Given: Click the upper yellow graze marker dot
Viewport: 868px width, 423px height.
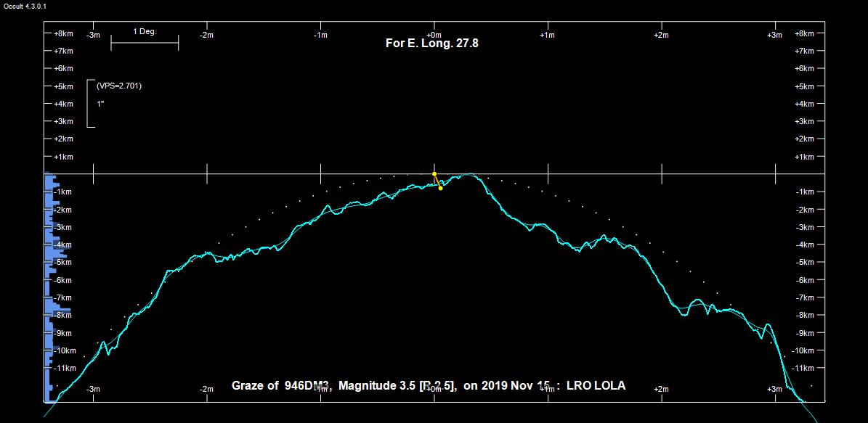Looking at the screenshot, I should click(x=434, y=174).
